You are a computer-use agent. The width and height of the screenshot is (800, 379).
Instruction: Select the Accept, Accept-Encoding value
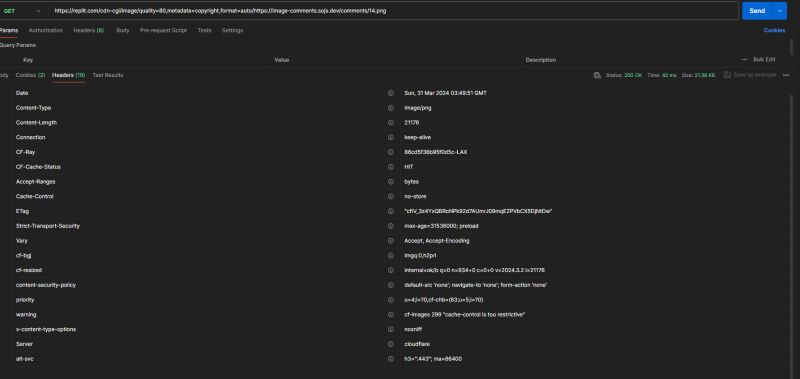click(x=436, y=241)
